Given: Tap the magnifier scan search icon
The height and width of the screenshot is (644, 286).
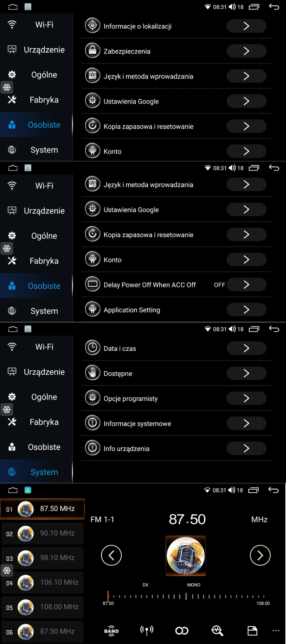Looking at the screenshot, I should click(x=217, y=631).
